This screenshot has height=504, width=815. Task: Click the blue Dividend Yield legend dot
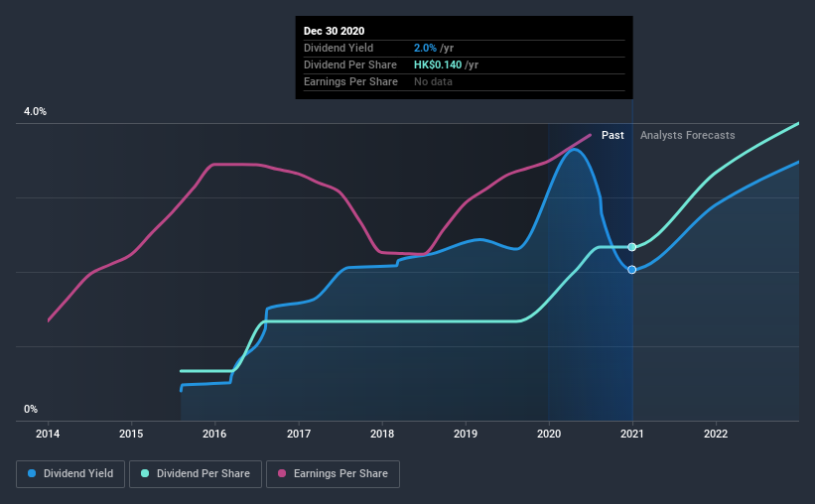pyautogui.click(x=32, y=473)
